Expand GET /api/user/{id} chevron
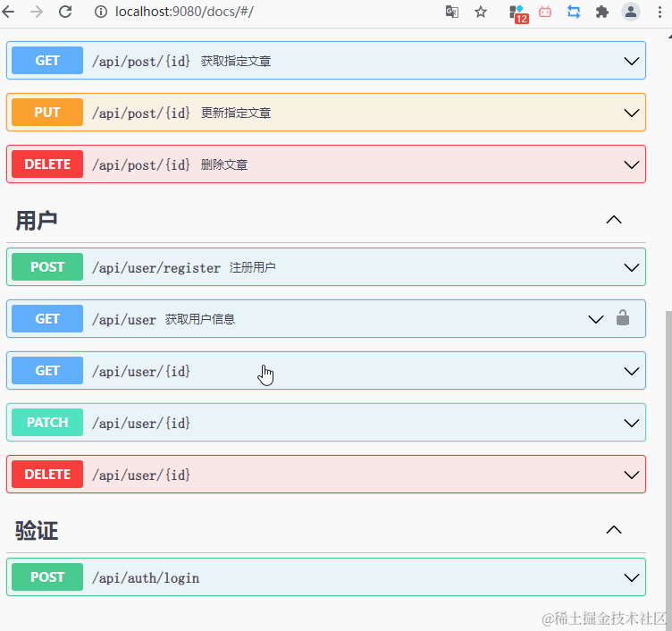Viewport: 672px width, 631px height. point(631,371)
